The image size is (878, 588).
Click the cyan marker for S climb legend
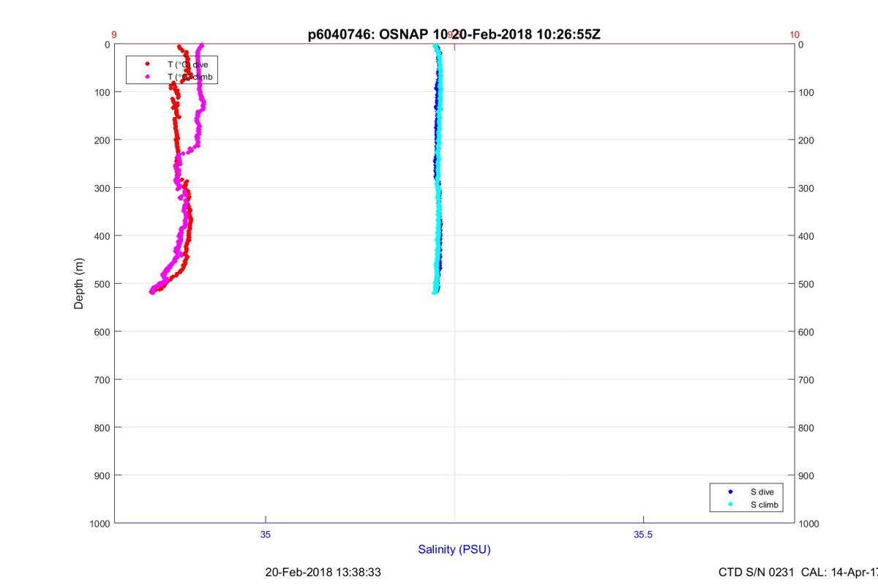click(x=731, y=505)
